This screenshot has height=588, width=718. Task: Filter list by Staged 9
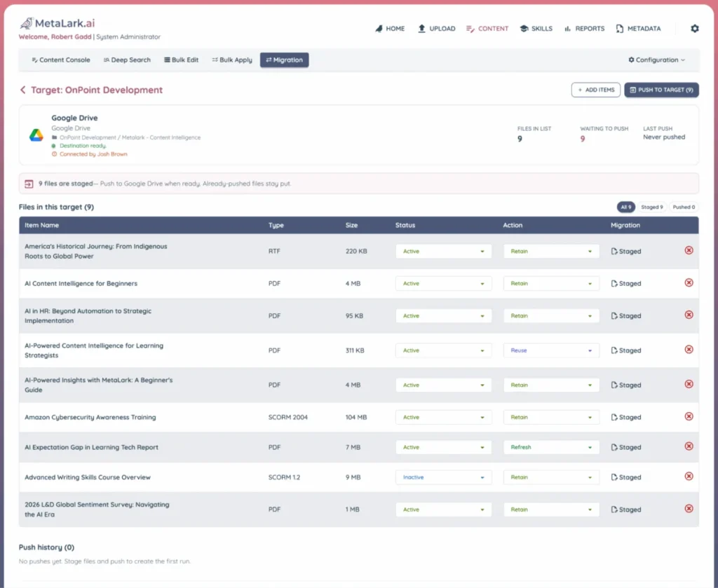[651, 207]
